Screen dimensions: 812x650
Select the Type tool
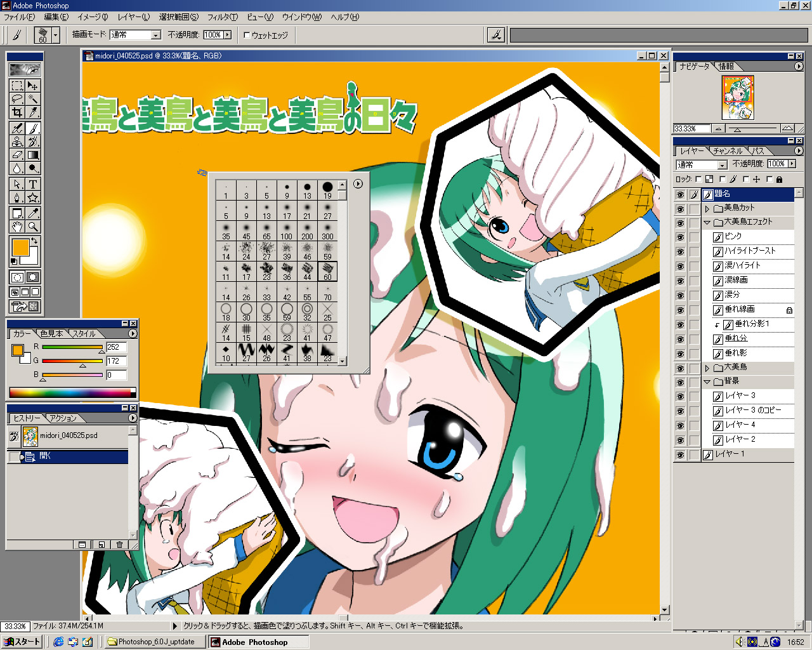coord(33,184)
